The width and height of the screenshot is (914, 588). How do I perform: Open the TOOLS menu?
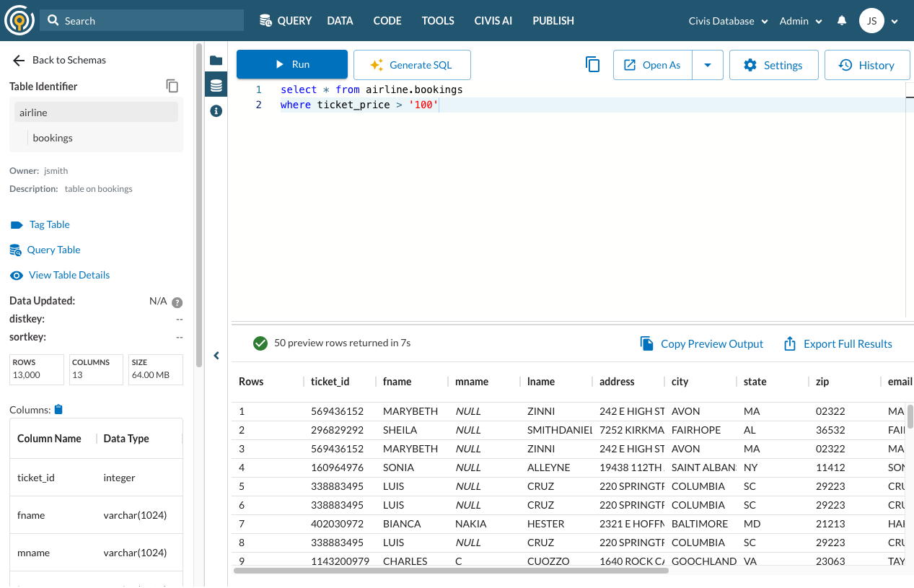click(x=438, y=21)
